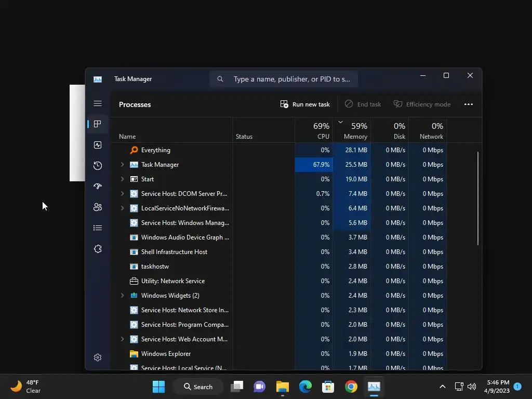Click the search magnifier icon in Task Manager
Viewport: 532px width, 399px height.
click(x=220, y=79)
